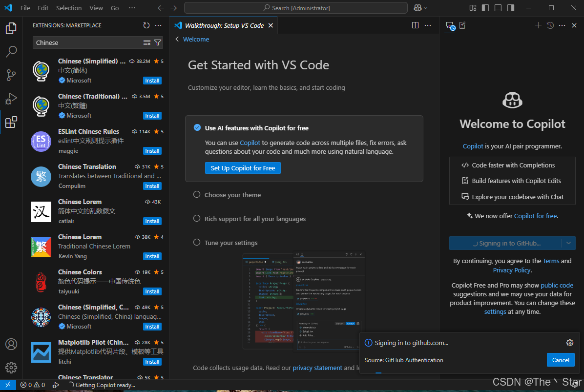
Task: Toggle the secondary side bar
Action: coord(511,8)
